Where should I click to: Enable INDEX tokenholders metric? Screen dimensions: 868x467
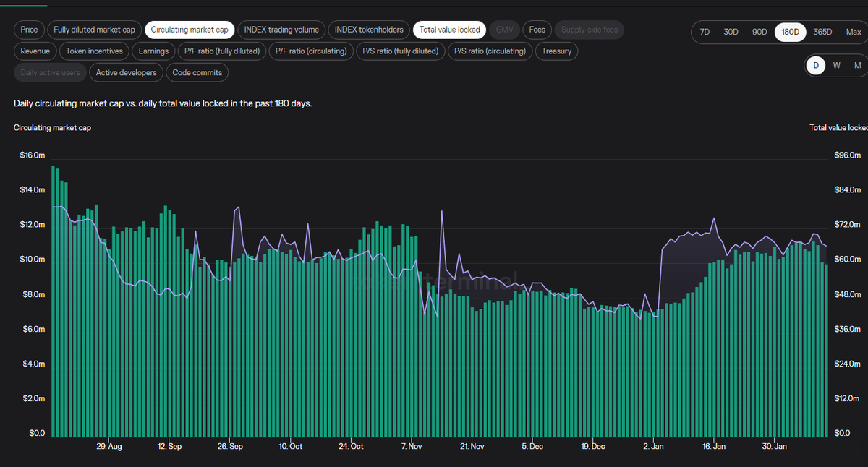pyautogui.click(x=369, y=30)
